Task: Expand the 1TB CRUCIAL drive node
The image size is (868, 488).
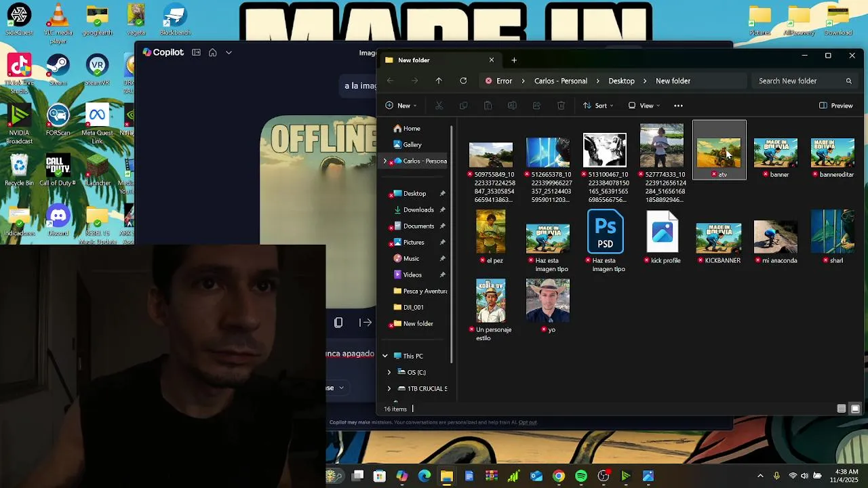Action: 389,388
